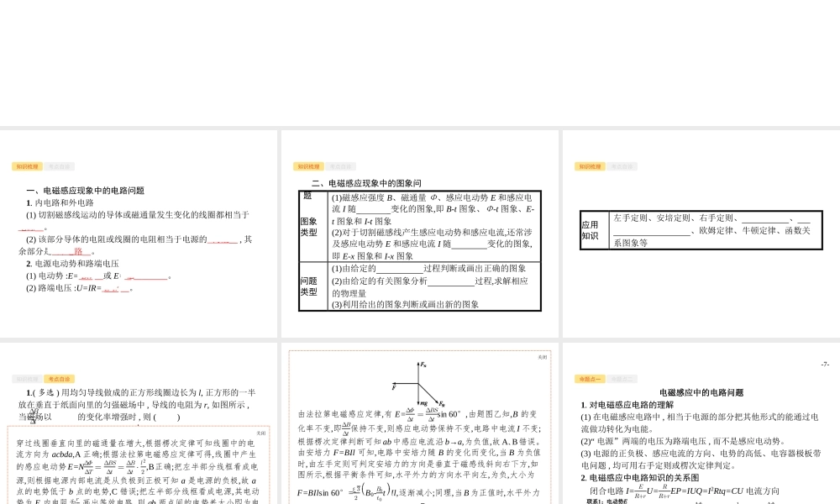Image resolution: width=840 pixels, height=504 pixels.
Task: Click the text 欧姆定律、牛顿定律、函数关
Action: (x=755, y=230)
